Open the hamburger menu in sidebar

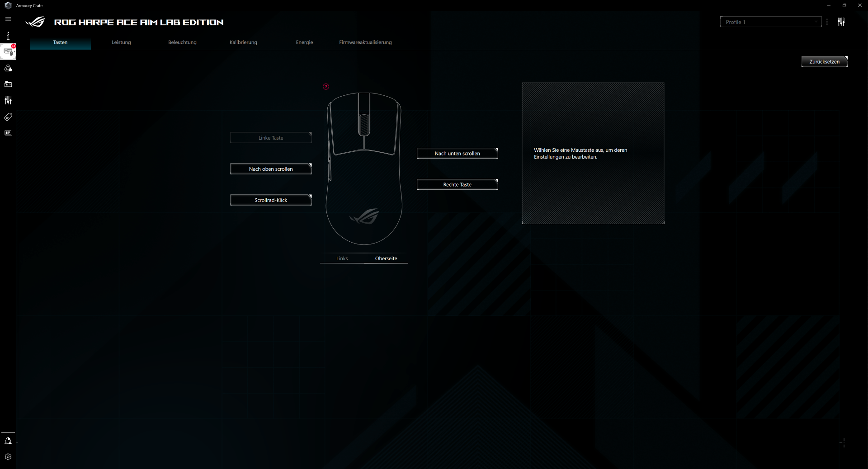click(8, 19)
